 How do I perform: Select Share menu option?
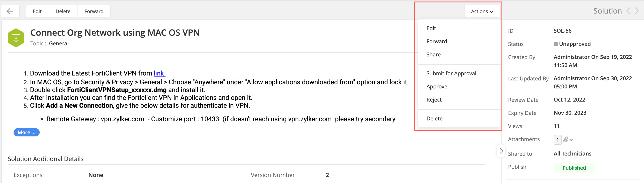(434, 54)
